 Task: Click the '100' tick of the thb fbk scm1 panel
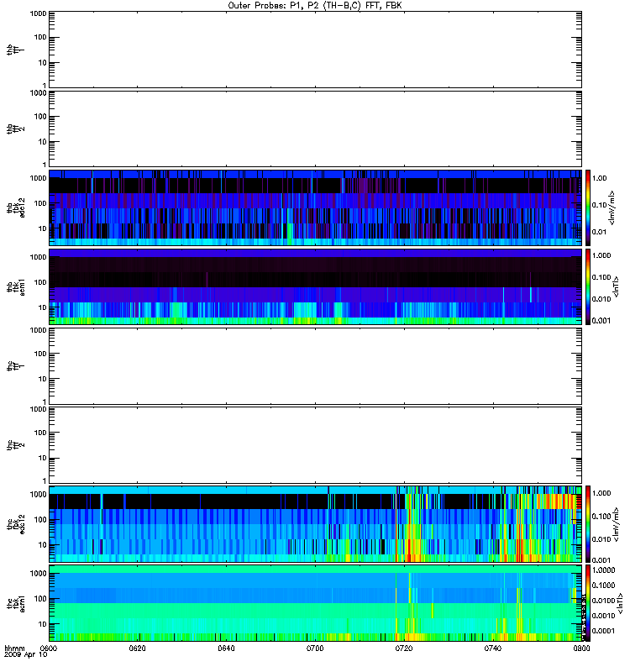(x=40, y=282)
